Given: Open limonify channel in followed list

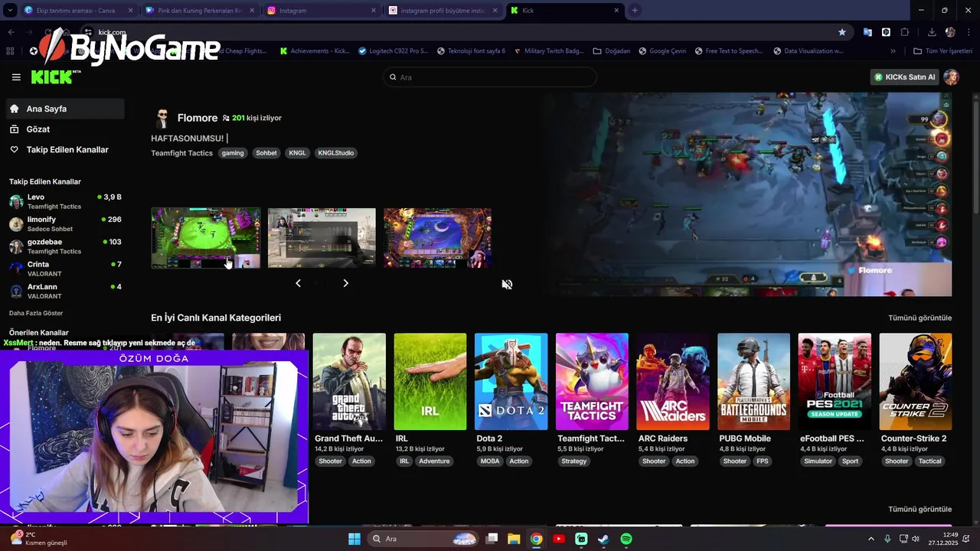Looking at the screenshot, I should 64,223.
